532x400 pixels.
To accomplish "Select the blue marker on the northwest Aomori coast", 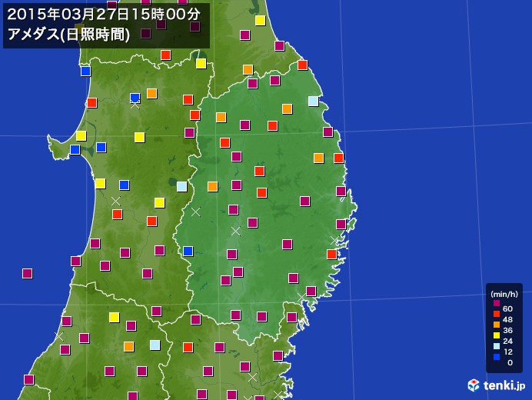I will coord(85,72).
